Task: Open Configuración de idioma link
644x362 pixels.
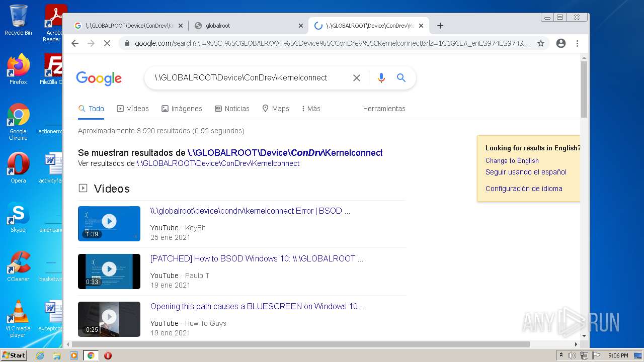Action: 524,189
